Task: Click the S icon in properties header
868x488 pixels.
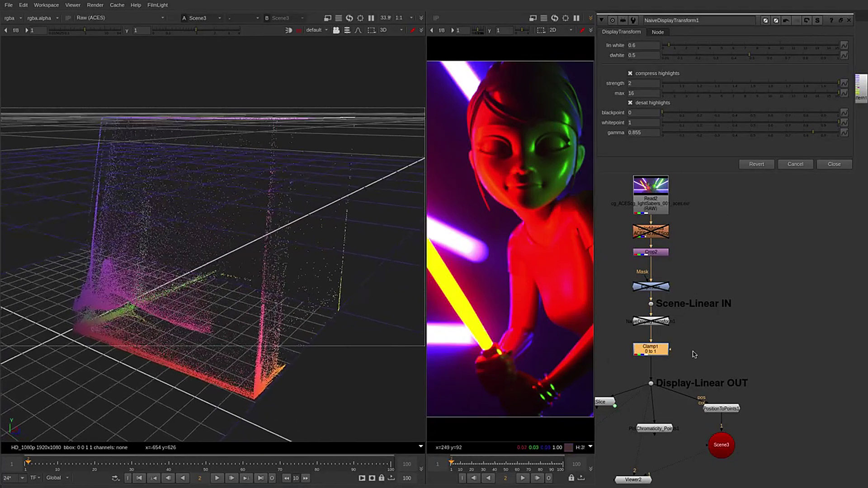Action: pos(817,20)
